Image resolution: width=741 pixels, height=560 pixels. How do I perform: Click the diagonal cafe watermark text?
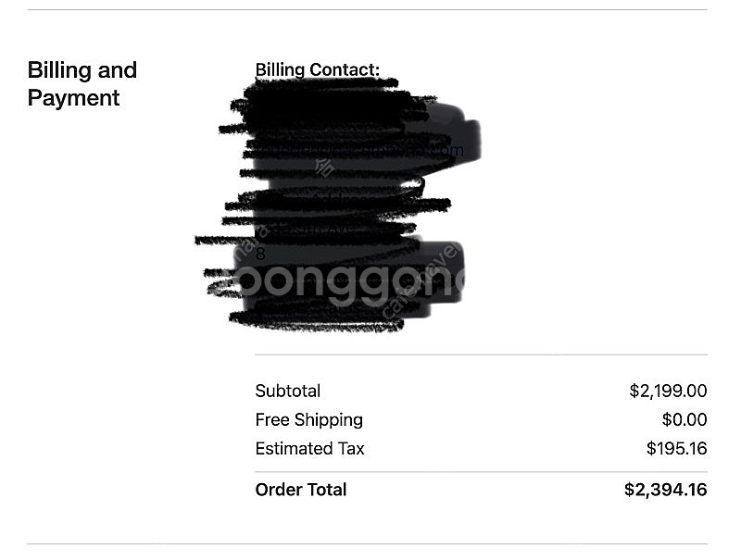(x=420, y=280)
